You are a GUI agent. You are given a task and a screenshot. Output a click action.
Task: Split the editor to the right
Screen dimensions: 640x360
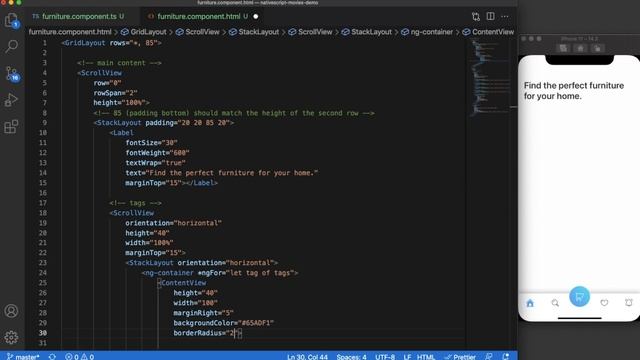pos(490,16)
